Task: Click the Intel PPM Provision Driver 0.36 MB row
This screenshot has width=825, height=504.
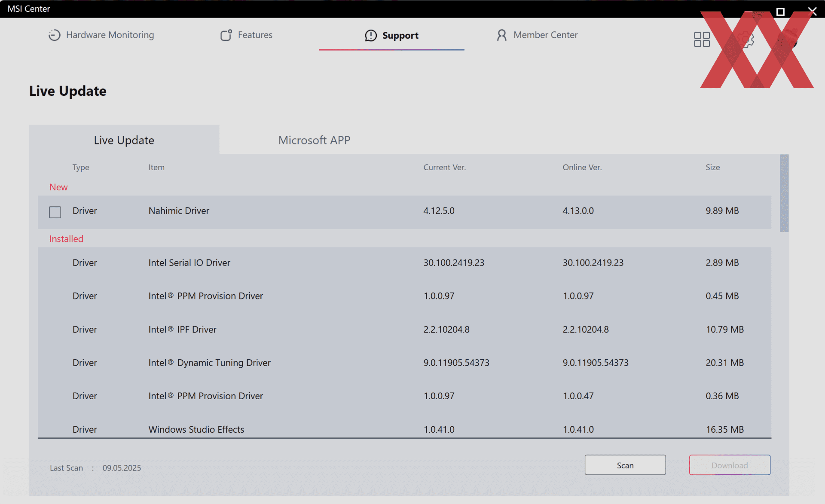Action: click(x=404, y=396)
